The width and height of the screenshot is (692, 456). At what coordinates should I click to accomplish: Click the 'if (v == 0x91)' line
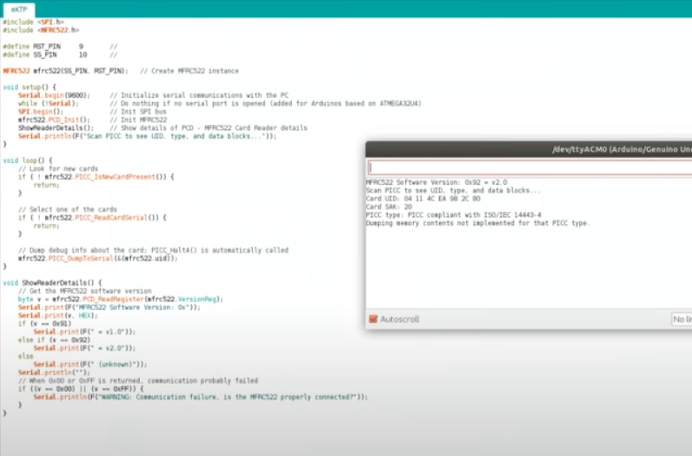point(45,324)
